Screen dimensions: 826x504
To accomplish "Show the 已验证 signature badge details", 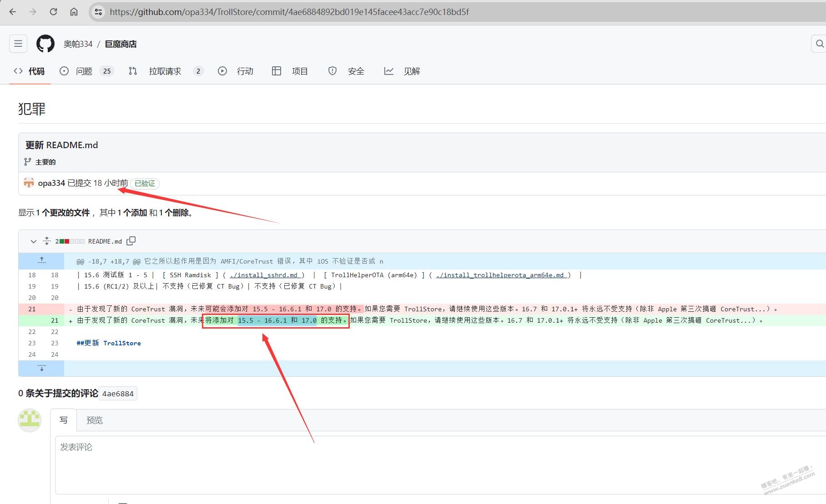I will pyautogui.click(x=145, y=183).
